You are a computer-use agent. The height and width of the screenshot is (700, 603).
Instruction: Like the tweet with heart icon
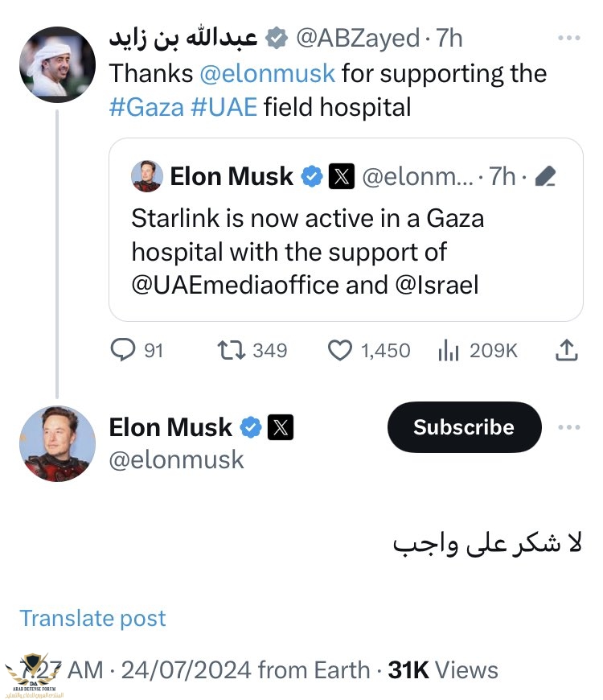pyautogui.click(x=341, y=350)
